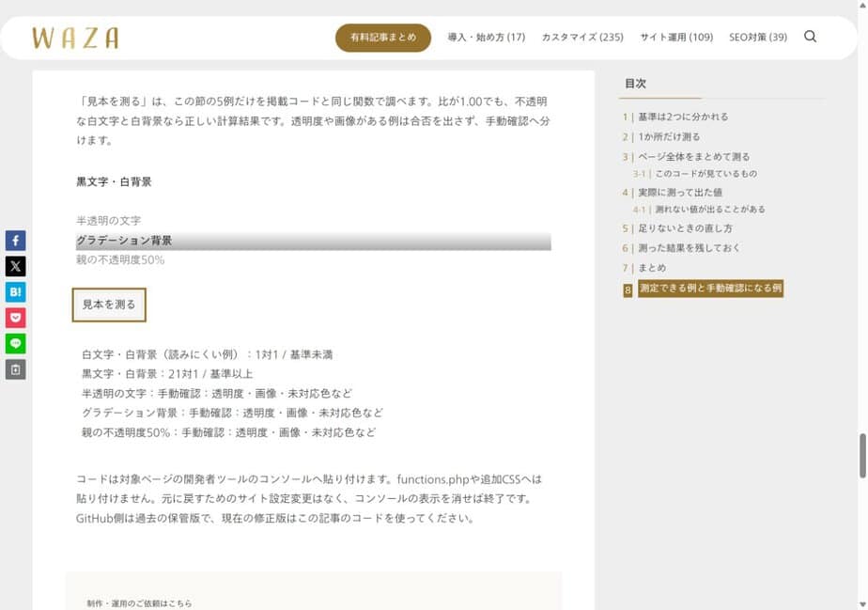This screenshot has width=868, height=610.
Task: Click 制作・運用のご依頼はこちら text
Action: [139, 603]
